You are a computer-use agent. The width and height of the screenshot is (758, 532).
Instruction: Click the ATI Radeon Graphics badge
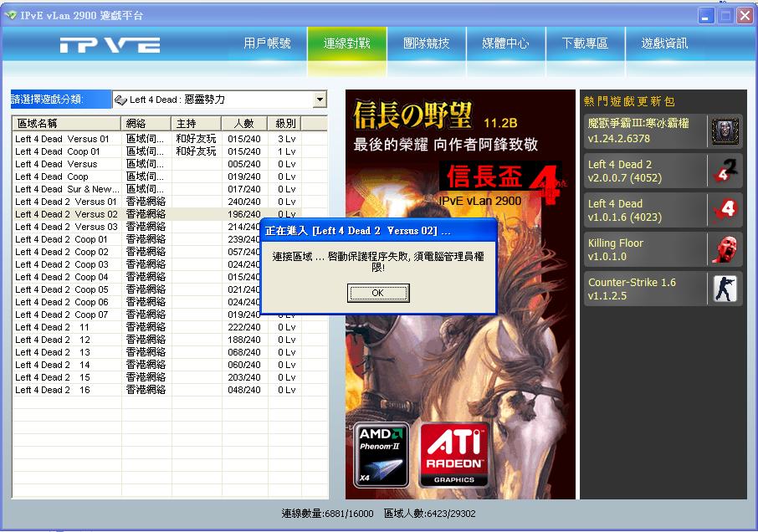[454, 455]
